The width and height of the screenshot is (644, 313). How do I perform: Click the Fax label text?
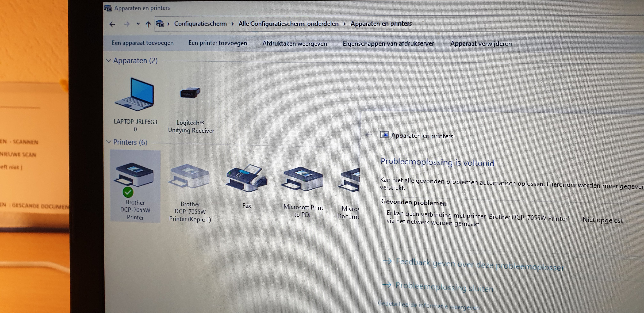(x=246, y=206)
